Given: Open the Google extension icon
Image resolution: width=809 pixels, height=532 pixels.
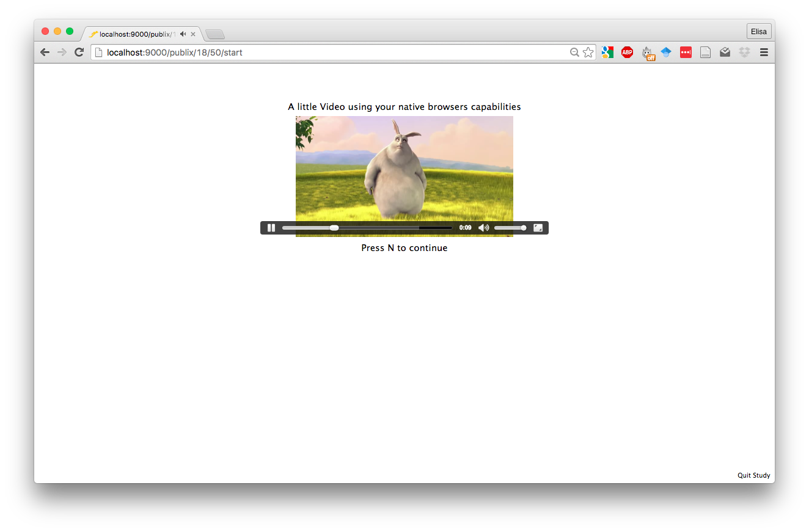Looking at the screenshot, I should click(x=607, y=53).
